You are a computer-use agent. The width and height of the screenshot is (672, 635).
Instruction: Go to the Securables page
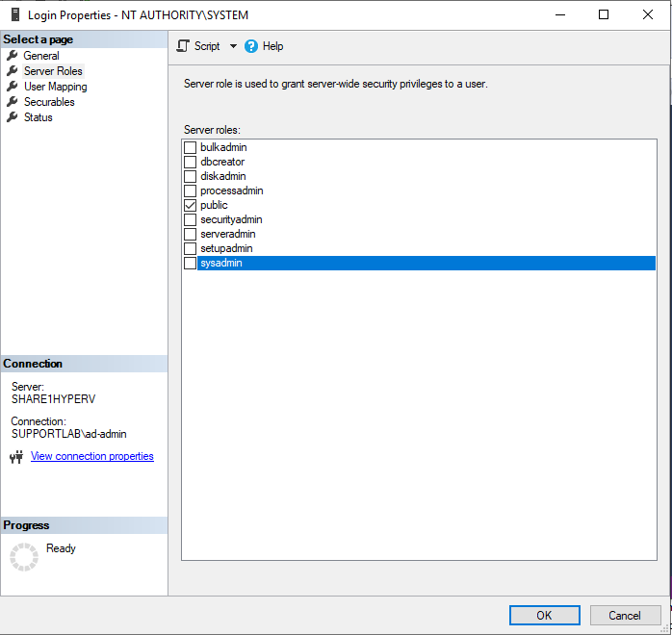[49, 102]
